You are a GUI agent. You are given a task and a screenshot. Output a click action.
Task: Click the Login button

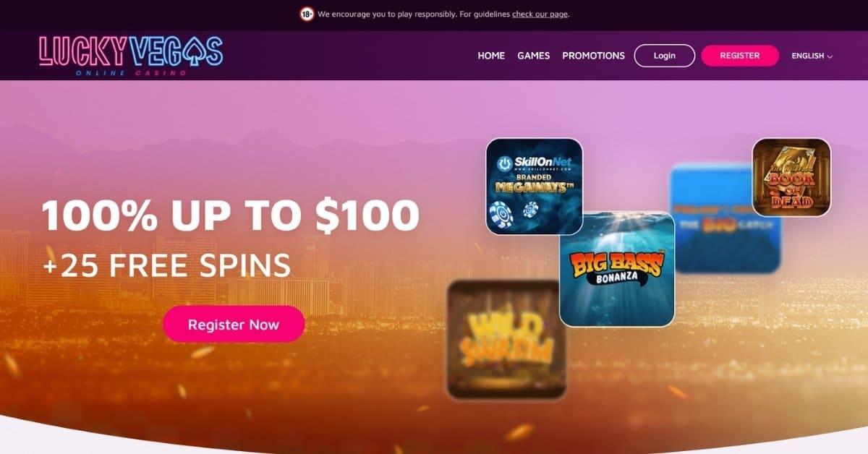point(665,56)
